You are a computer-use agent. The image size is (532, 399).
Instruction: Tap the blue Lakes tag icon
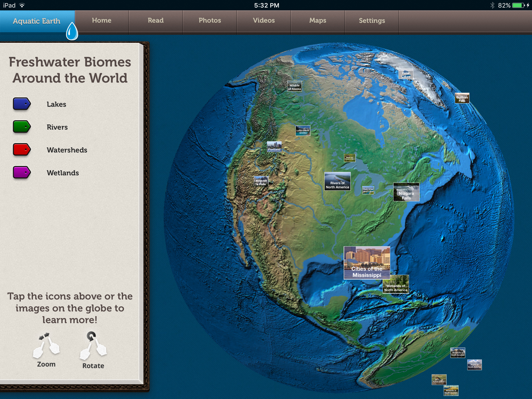pos(22,104)
